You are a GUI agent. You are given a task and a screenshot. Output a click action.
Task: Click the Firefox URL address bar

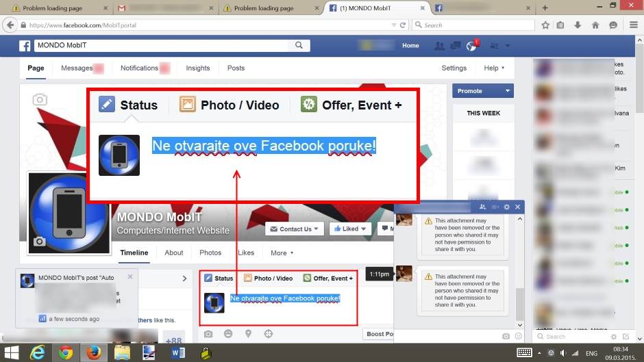206,25
